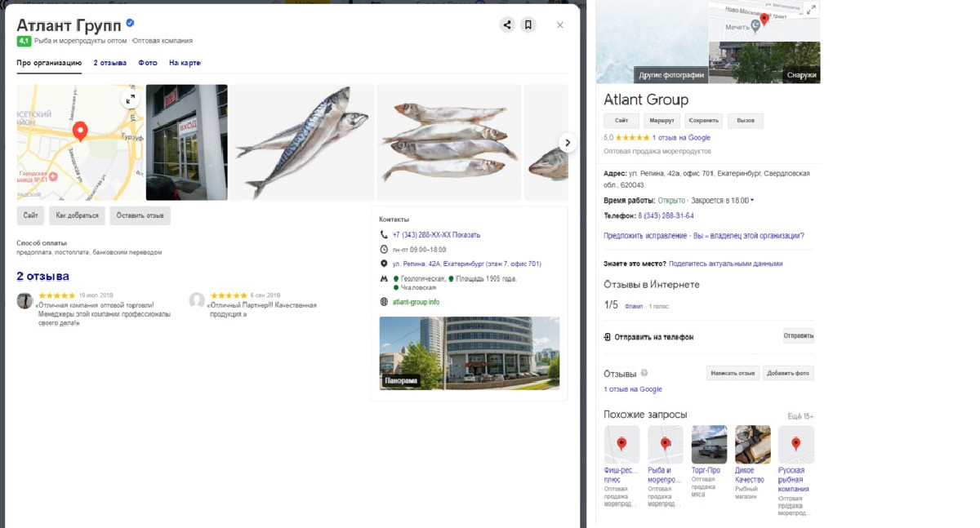Click the send-to-phone icon beside Отправить на телефон
The height and width of the screenshot is (528, 980).
(608, 337)
